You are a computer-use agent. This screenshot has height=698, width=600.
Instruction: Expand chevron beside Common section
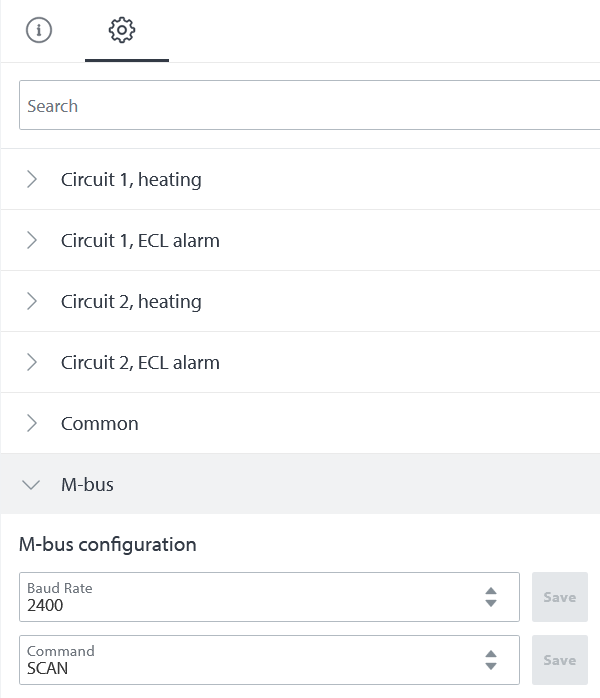tap(32, 423)
